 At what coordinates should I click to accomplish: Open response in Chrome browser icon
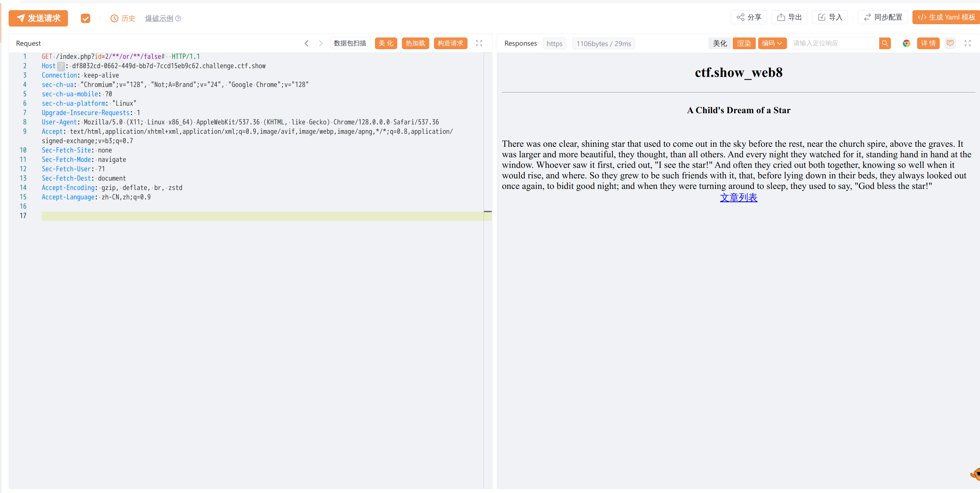[906, 43]
